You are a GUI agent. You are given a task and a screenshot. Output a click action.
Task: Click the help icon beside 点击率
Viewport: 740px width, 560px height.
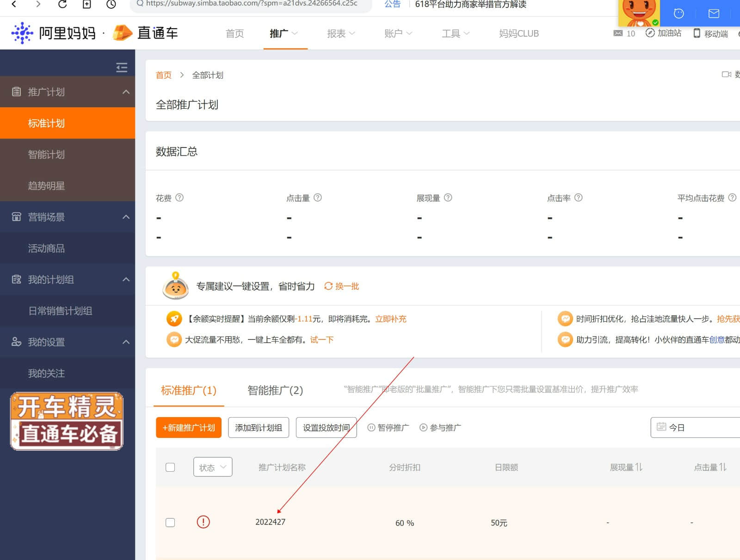[x=578, y=197]
